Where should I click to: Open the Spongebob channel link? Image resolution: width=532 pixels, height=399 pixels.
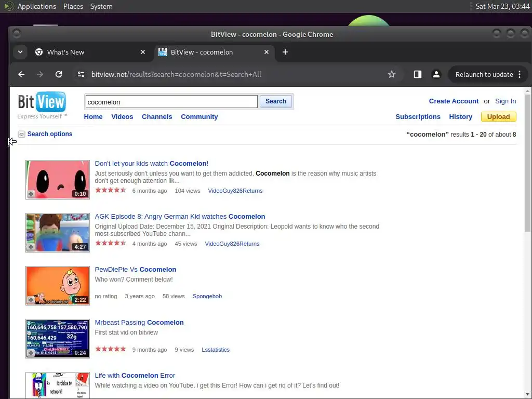[207, 296]
